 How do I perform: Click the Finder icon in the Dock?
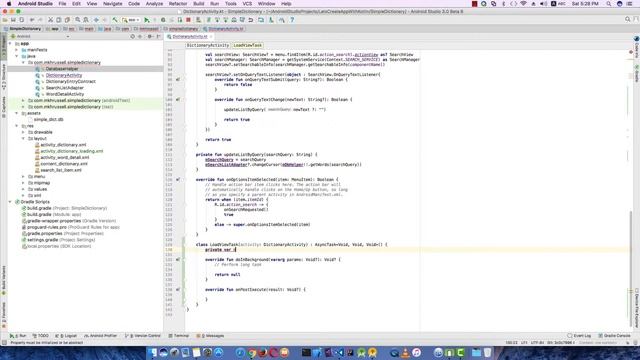click(x=152, y=353)
